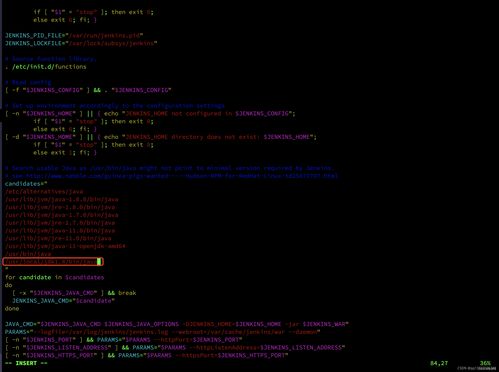Image resolution: width=499 pixels, height=372 pixels.
Task: Click the /usr/lib/jvm/jre-1.7.0/bin/java path line
Action: (x=60, y=223)
